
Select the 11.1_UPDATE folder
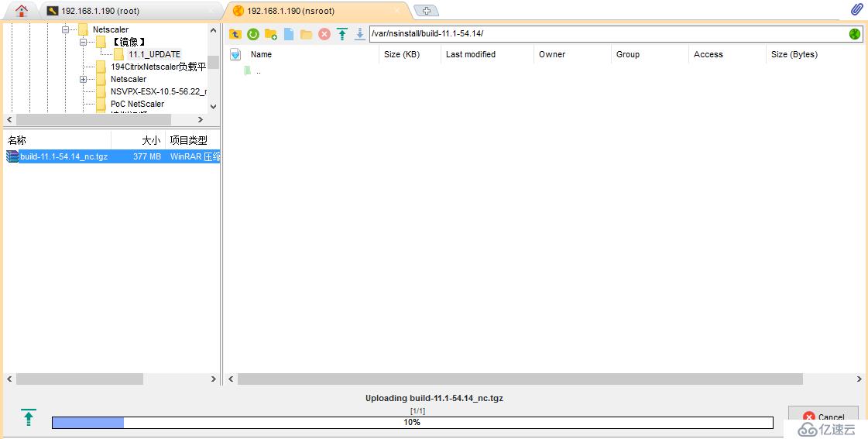point(154,54)
